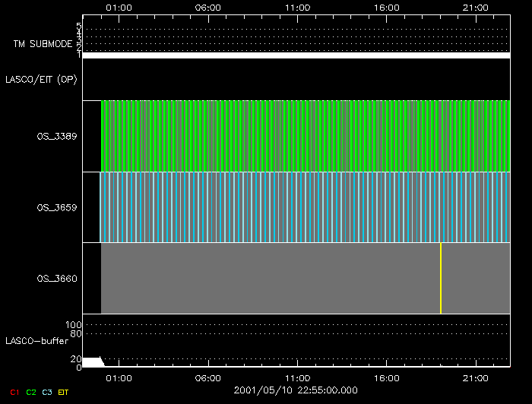Click the TM SUBMODE label
The image size is (532, 404).
pos(43,44)
